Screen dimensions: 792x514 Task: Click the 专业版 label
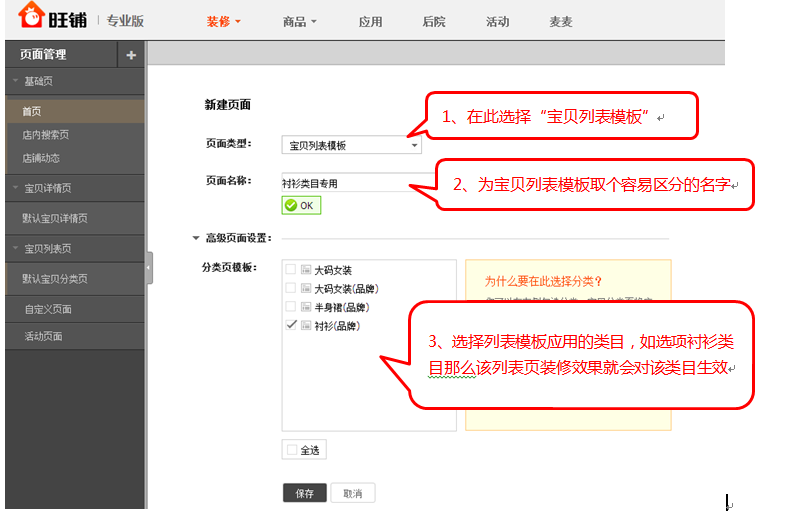point(125,21)
